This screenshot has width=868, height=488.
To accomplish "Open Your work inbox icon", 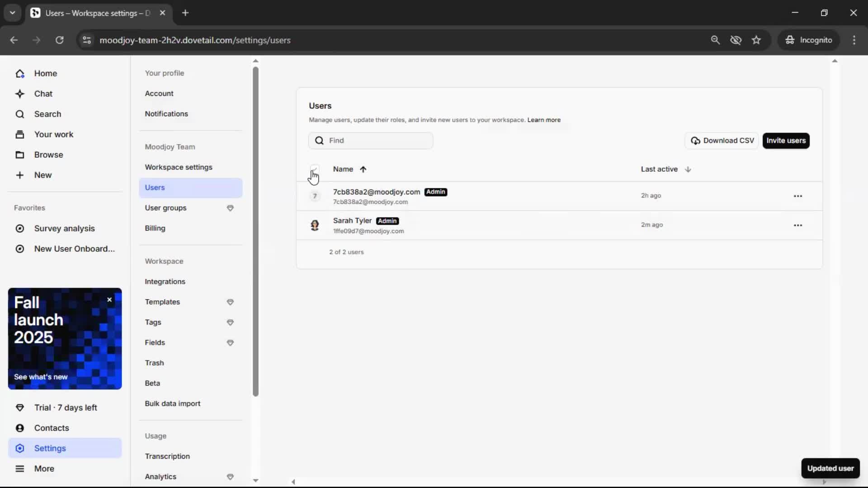I will point(20,134).
